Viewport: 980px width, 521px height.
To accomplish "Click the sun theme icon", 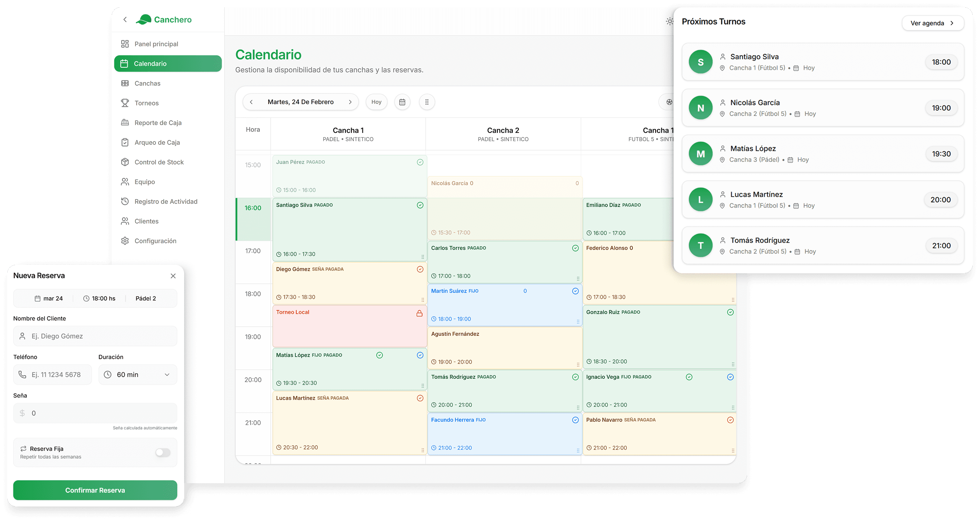I will click(x=670, y=22).
